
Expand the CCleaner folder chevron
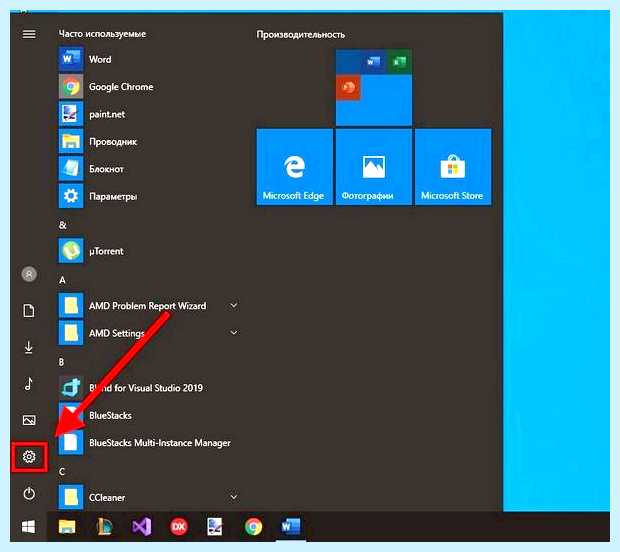pos(234,497)
